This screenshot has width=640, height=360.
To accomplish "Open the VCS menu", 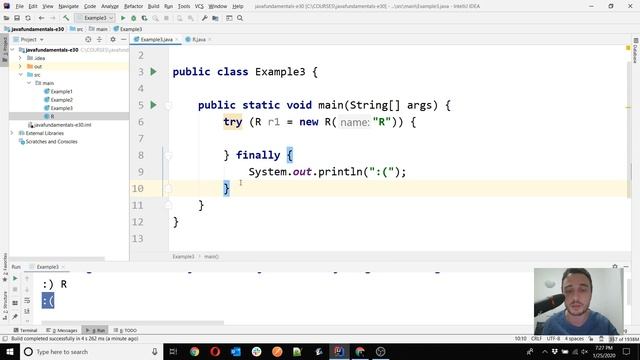I will (x=199, y=6).
